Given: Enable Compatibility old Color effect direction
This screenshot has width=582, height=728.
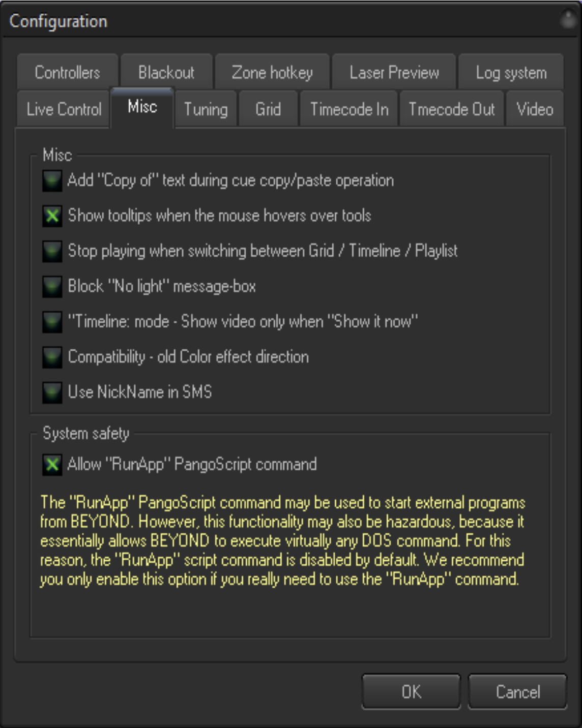Looking at the screenshot, I should [52, 357].
